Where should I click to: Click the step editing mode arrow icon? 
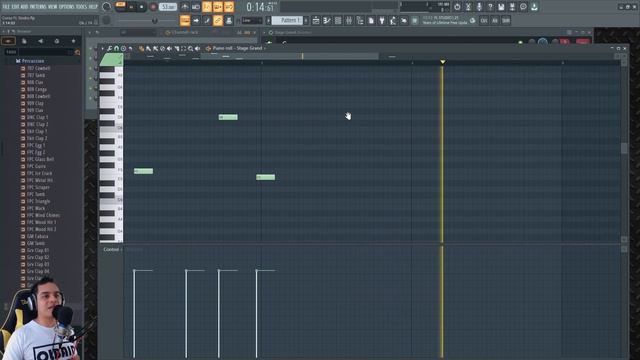(x=196, y=20)
